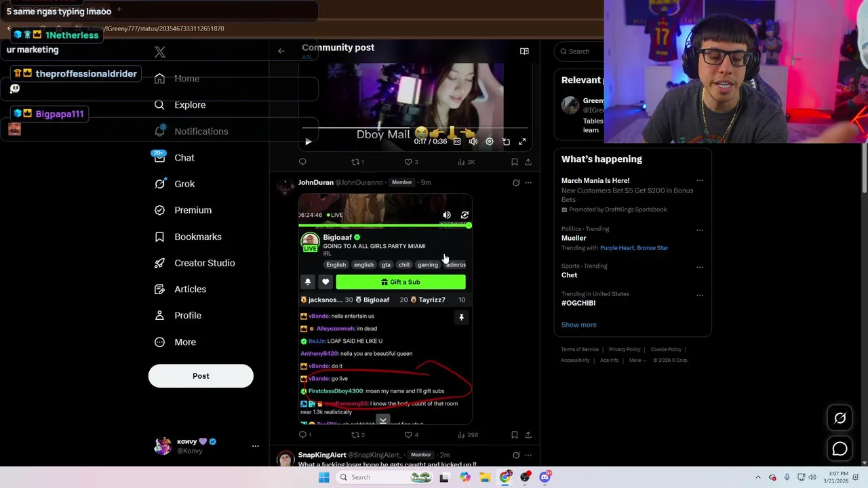Open the floating chat messages button
This screenshot has height=488, width=868.
click(x=840, y=449)
